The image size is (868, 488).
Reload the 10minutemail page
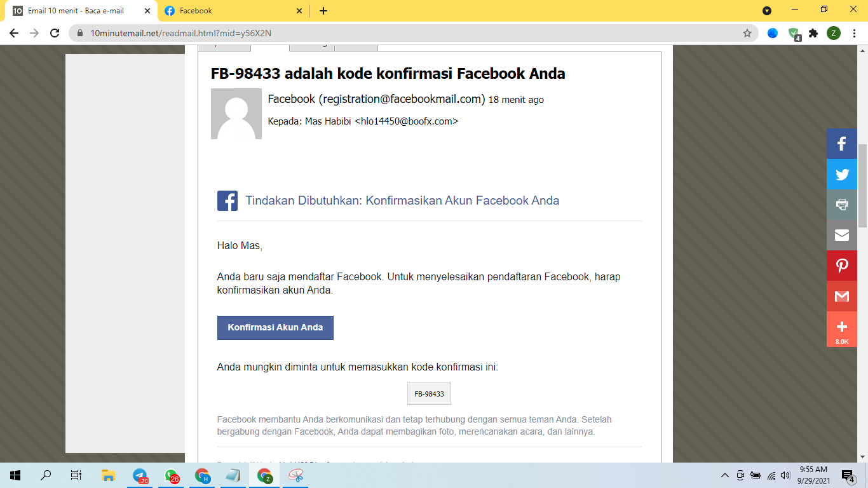point(55,33)
